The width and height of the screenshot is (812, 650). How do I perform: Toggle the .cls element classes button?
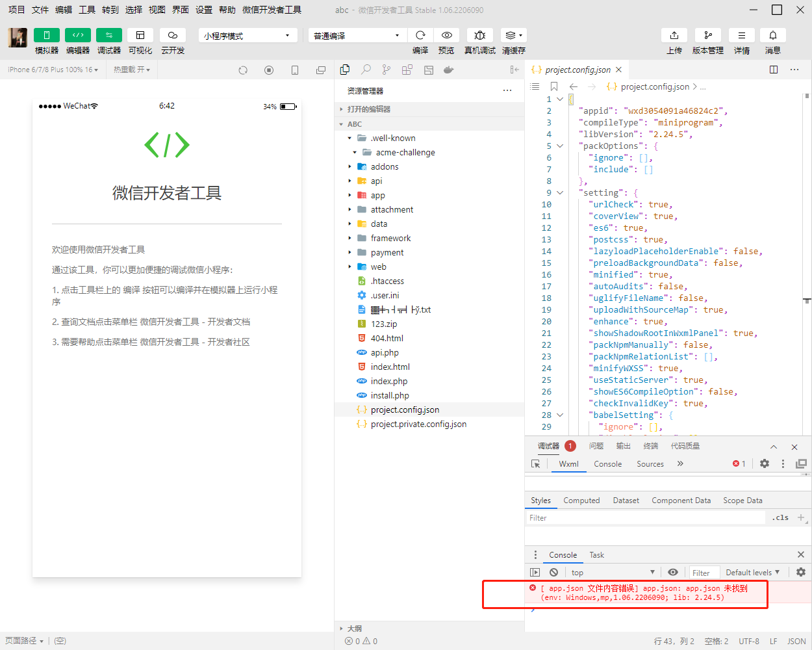click(781, 518)
